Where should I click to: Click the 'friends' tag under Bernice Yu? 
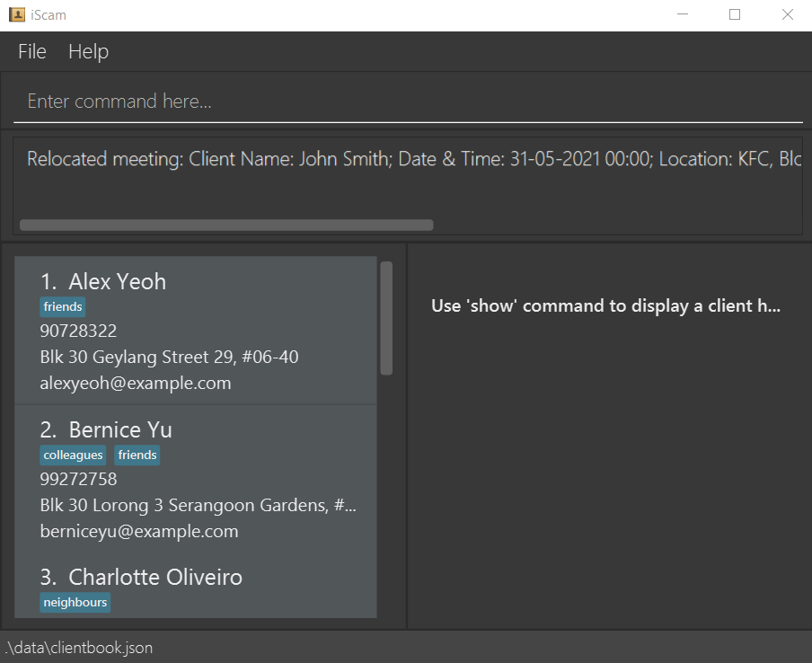coord(137,455)
